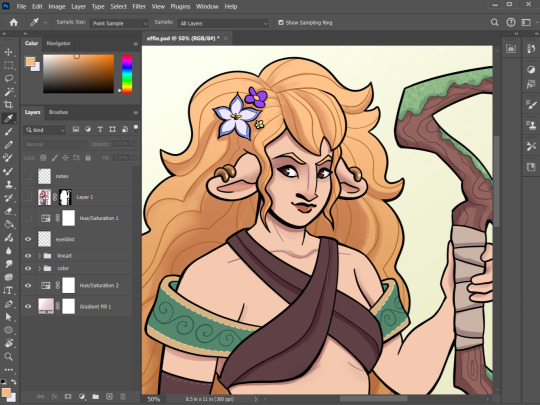Pick a color in the color field

pos(79,74)
